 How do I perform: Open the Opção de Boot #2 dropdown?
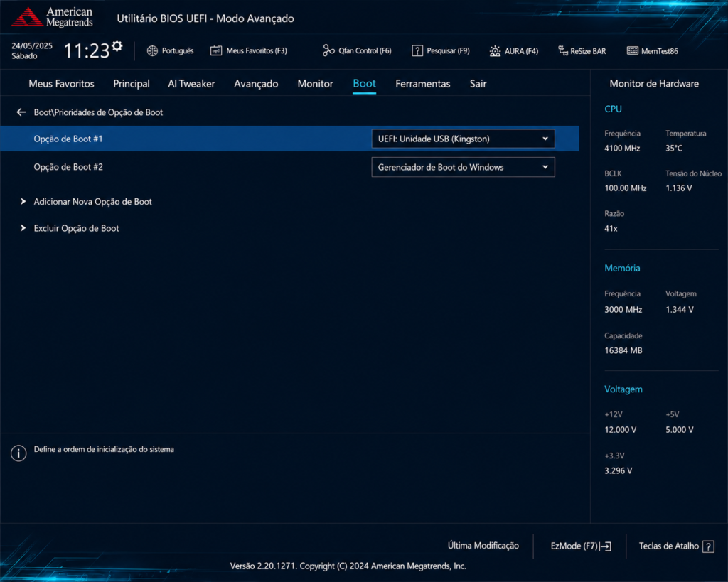463,167
